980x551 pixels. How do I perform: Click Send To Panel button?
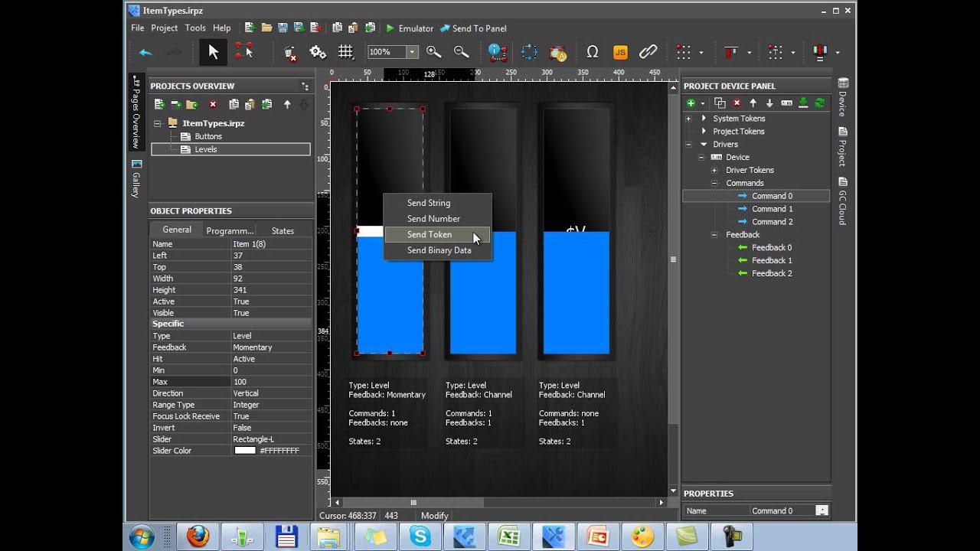(473, 28)
